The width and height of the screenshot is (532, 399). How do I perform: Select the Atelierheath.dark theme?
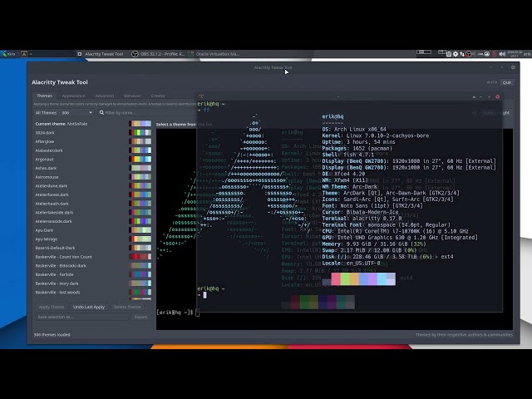coord(52,204)
